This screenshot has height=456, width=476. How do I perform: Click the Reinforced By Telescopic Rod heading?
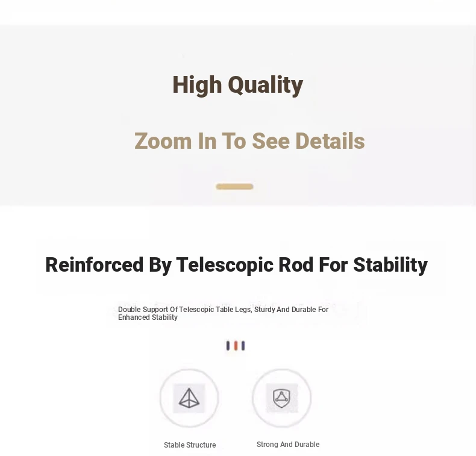(x=236, y=265)
